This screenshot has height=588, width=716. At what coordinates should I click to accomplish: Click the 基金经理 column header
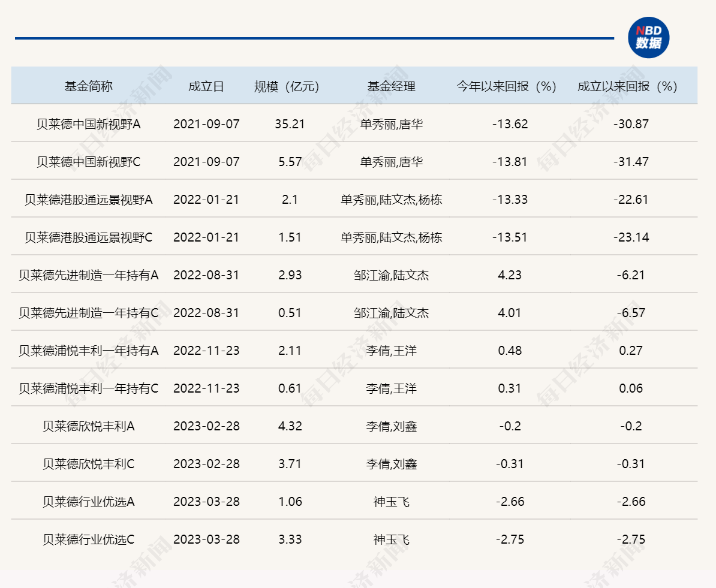pyautogui.click(x=392, y=86)
